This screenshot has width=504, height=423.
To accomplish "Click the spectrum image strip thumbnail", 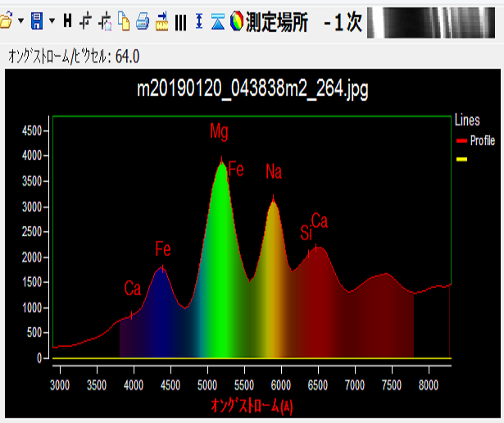I will coord(433,22).
